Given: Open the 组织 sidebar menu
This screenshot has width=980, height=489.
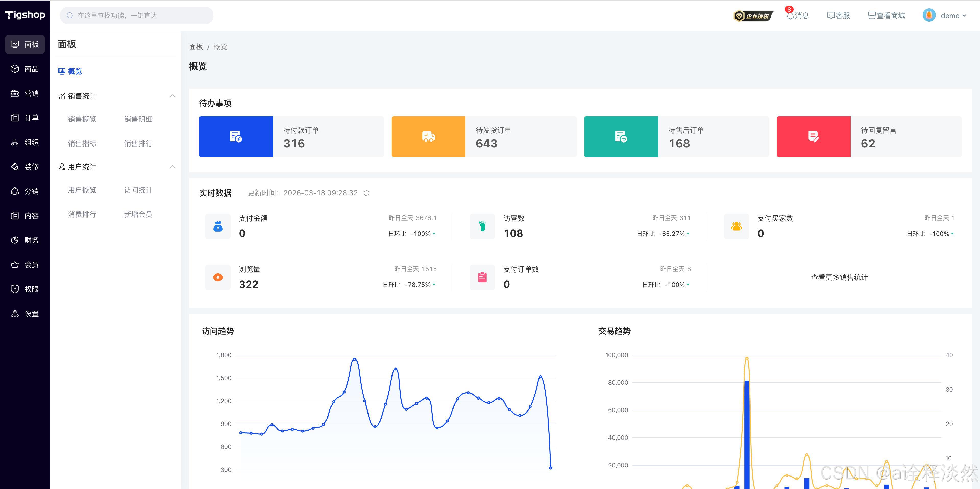Looking at the screenshot, I should tap(25, 142).
